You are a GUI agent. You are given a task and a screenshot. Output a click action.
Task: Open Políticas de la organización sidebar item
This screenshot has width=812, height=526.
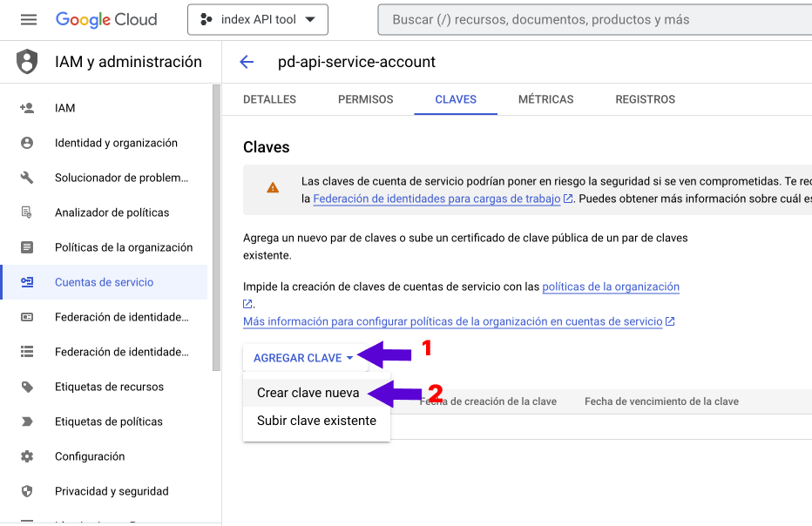104,247
